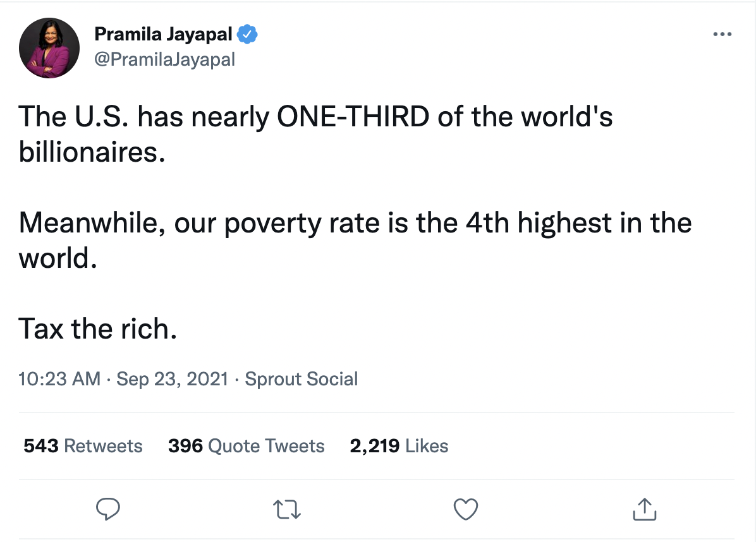Click the 10:23 AM timestamp
The height and width of the screenshot is (542, 756).
coord(59,379)
